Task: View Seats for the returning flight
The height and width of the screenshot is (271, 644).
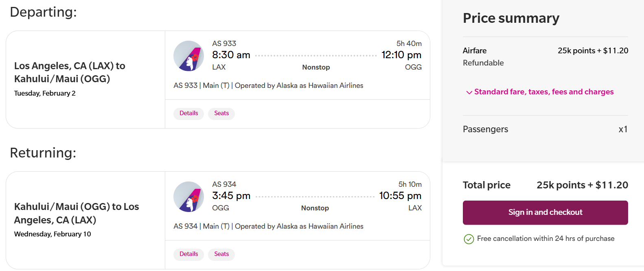Action: [221, 254]
